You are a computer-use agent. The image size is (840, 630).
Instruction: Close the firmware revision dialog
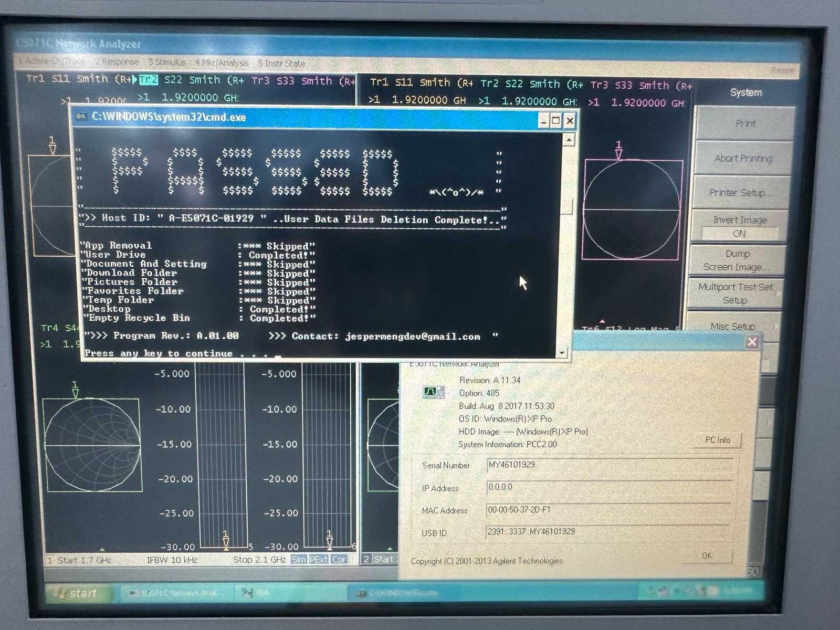(752, 342)
